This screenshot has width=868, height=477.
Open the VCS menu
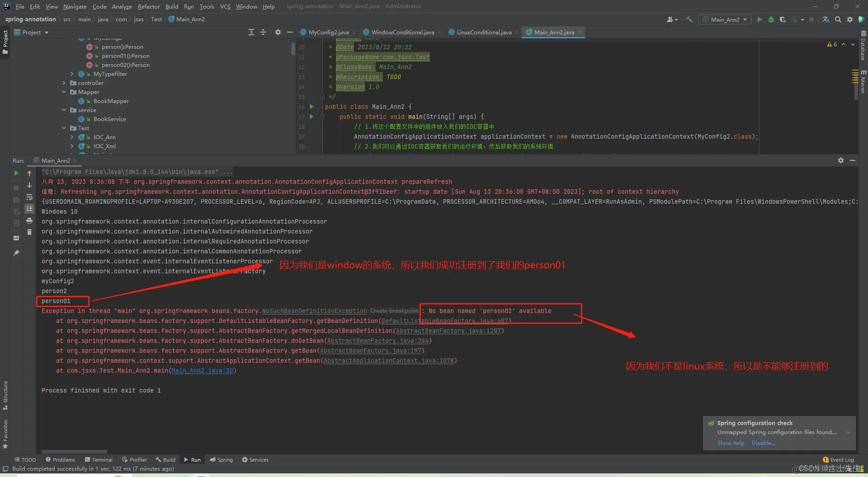click(x=225, y=6)
